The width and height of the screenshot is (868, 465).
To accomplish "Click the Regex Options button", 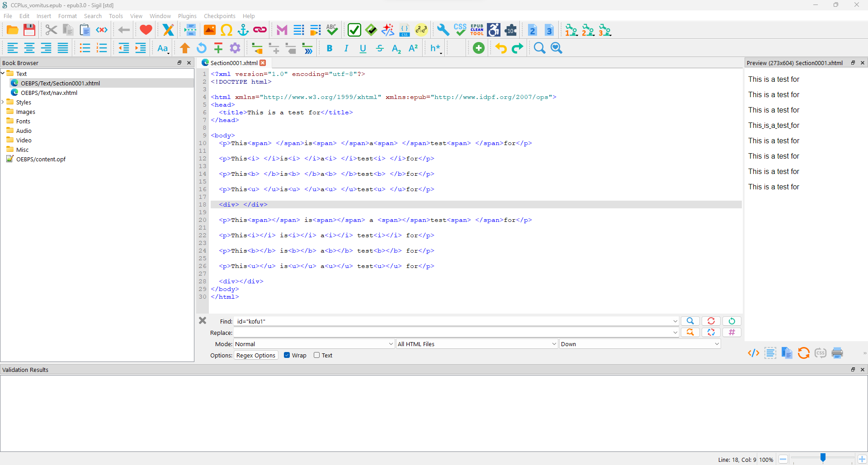I will (x=255, y=355).
